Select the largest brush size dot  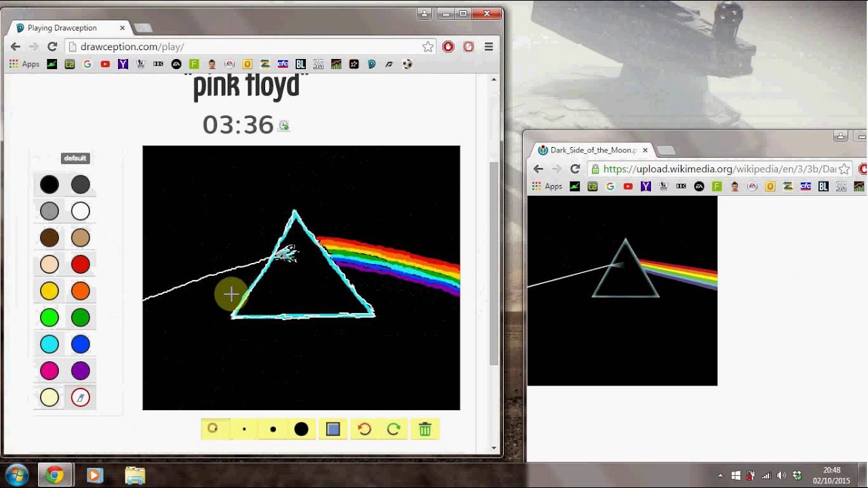point(302,429)
